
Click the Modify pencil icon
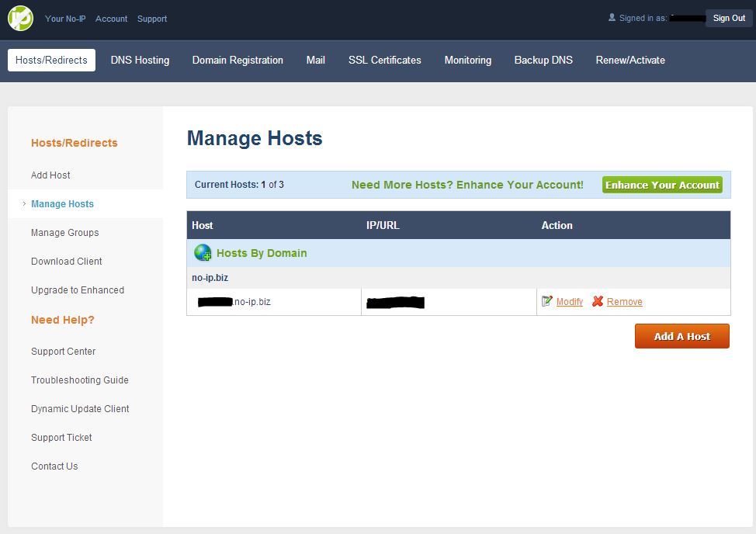point(546,301)
